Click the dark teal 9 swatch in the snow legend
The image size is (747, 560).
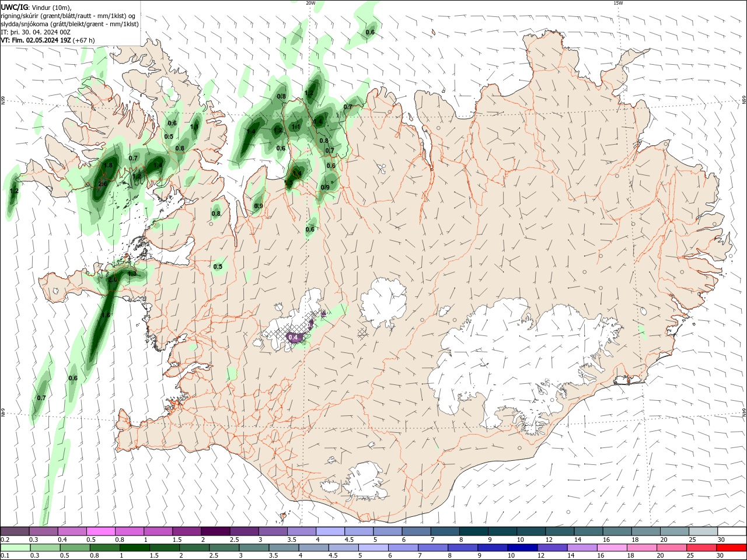(502, 531)
